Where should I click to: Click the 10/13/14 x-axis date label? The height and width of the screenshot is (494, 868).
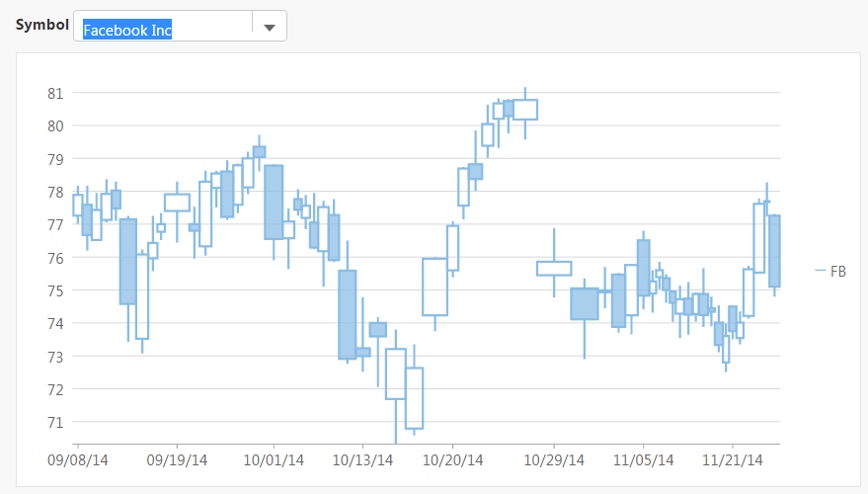click(x=362, y=460)
